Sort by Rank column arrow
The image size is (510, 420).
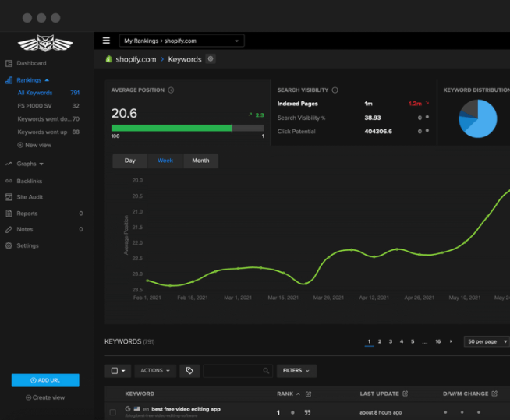pos(298,394)
